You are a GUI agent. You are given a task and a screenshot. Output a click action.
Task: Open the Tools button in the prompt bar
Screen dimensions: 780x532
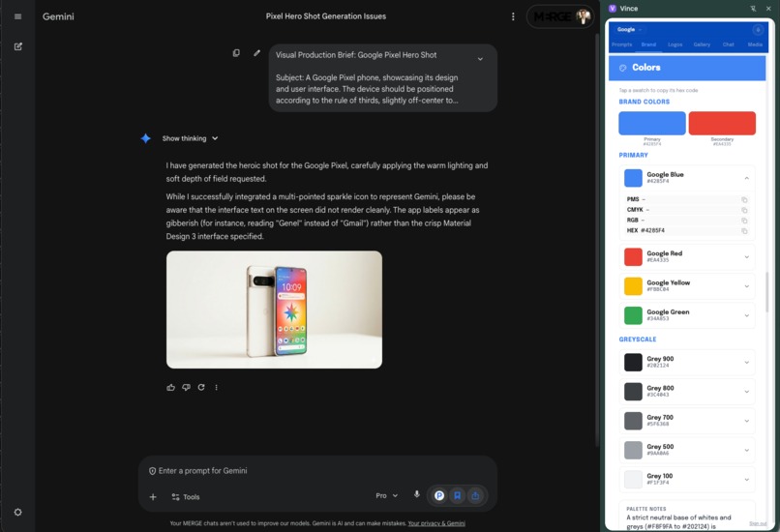coord(185,497)
